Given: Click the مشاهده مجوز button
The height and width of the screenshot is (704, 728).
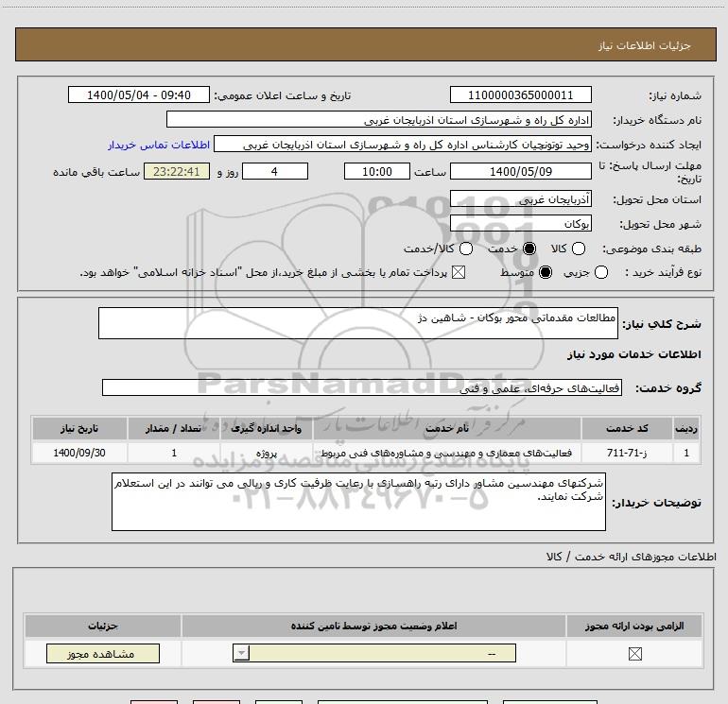Looking at the screenshot, I should pos(103,653).
